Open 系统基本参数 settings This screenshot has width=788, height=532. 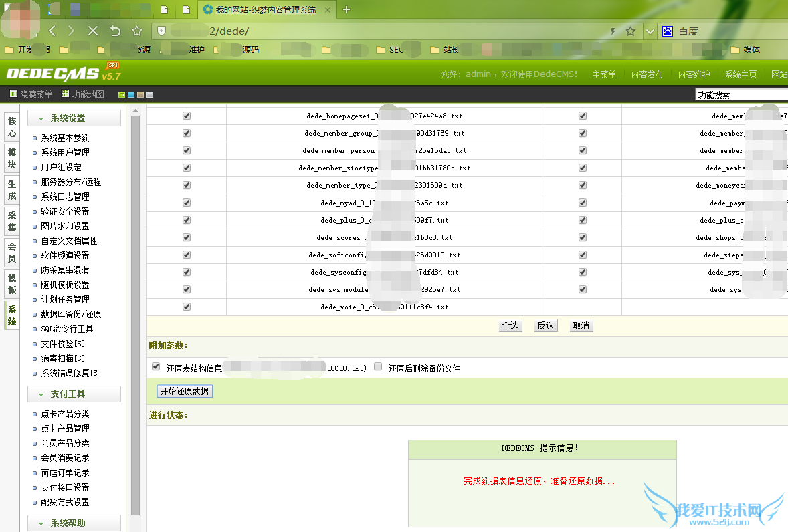[65, 138]
